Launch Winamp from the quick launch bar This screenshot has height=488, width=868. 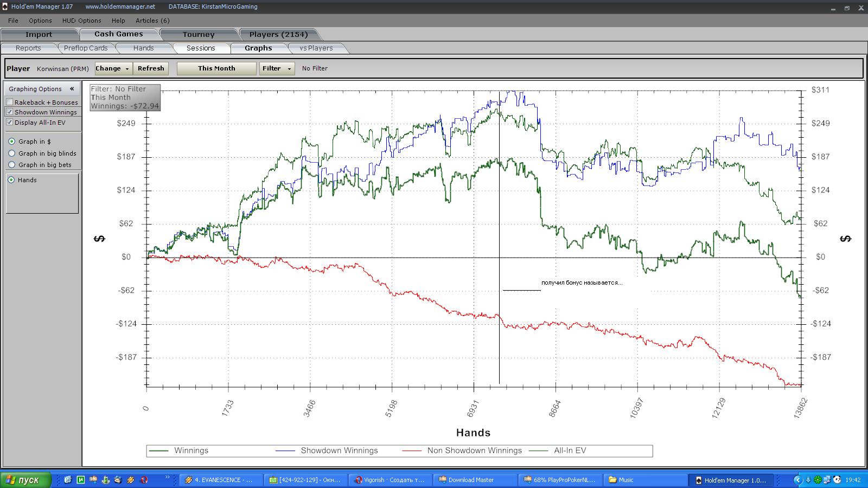[131, 480]
